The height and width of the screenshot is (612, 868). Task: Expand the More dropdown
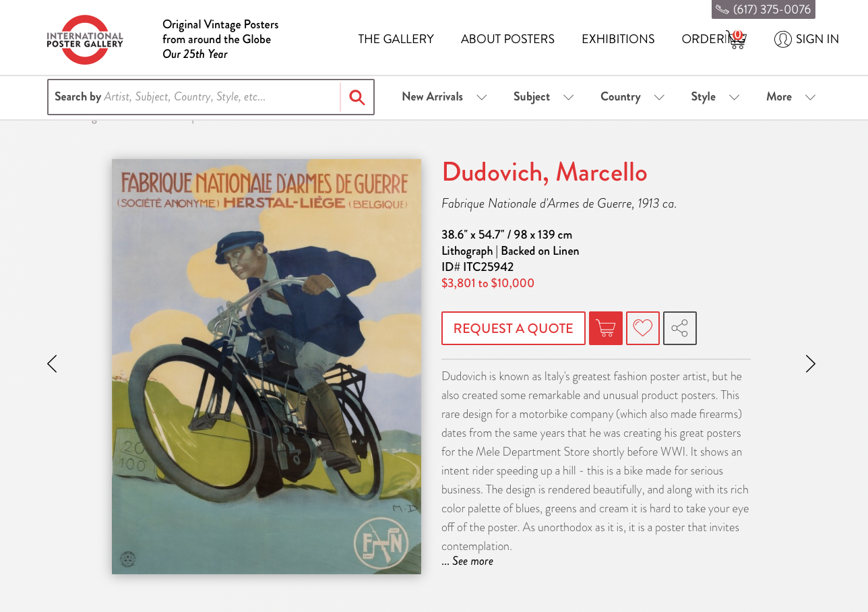pos(790,97)
